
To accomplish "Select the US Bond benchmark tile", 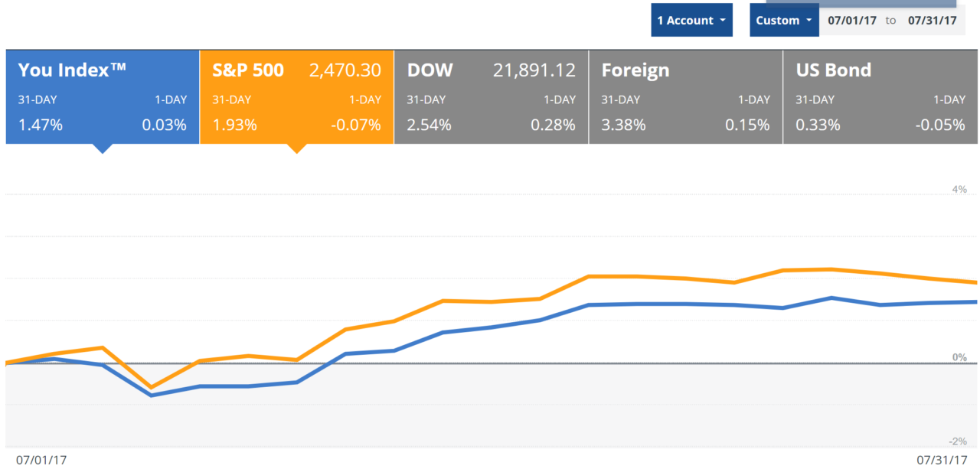I will tap(880, 96).
